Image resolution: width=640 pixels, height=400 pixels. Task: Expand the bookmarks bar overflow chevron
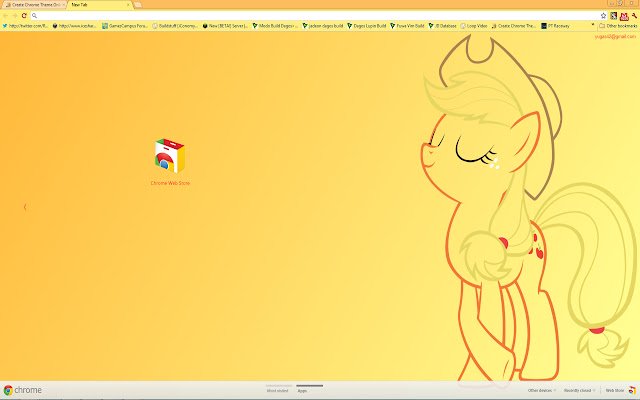(x=593, y=25)
